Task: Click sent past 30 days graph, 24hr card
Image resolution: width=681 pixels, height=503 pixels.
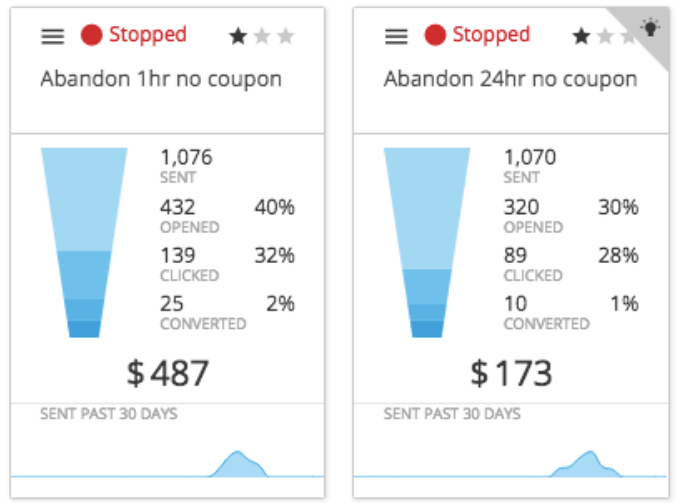Action: tap(511, 464)
